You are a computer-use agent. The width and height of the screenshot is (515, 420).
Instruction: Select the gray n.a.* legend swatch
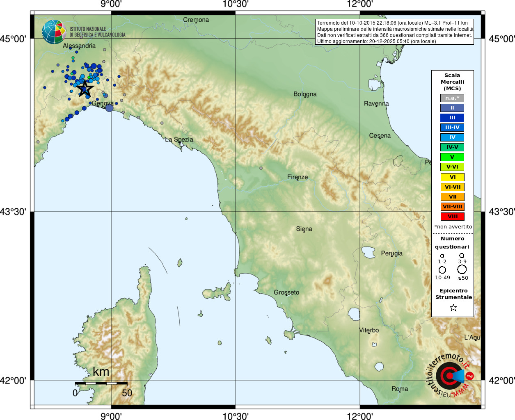pos(452,98)
